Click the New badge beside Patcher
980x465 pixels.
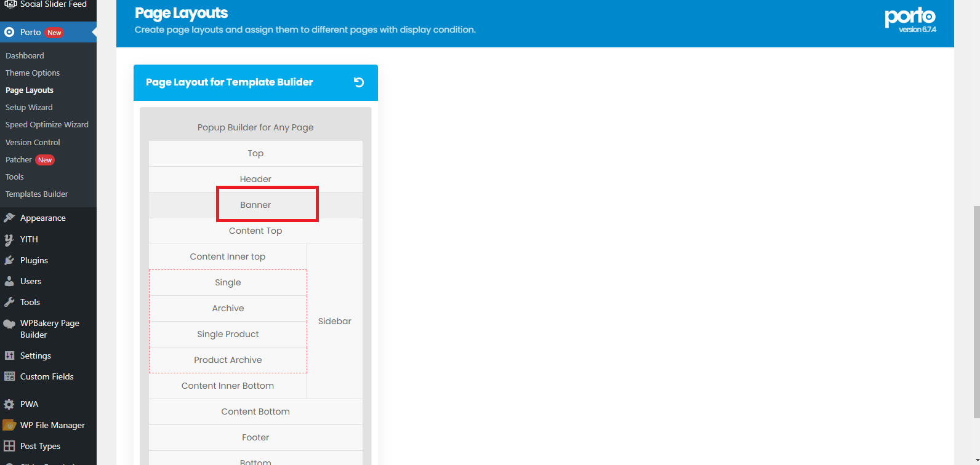[x=45, y=160]
